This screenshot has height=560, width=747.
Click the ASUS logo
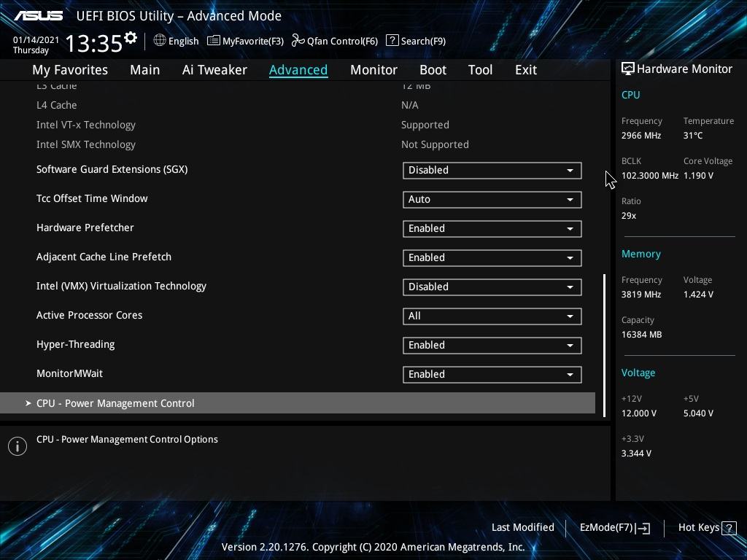click(38, 16)
